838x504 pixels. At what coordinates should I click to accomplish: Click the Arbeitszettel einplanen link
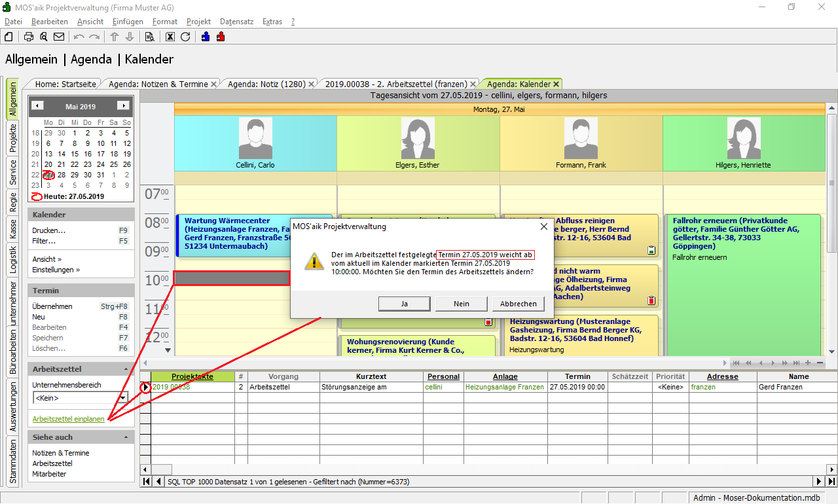coord(68,419)
